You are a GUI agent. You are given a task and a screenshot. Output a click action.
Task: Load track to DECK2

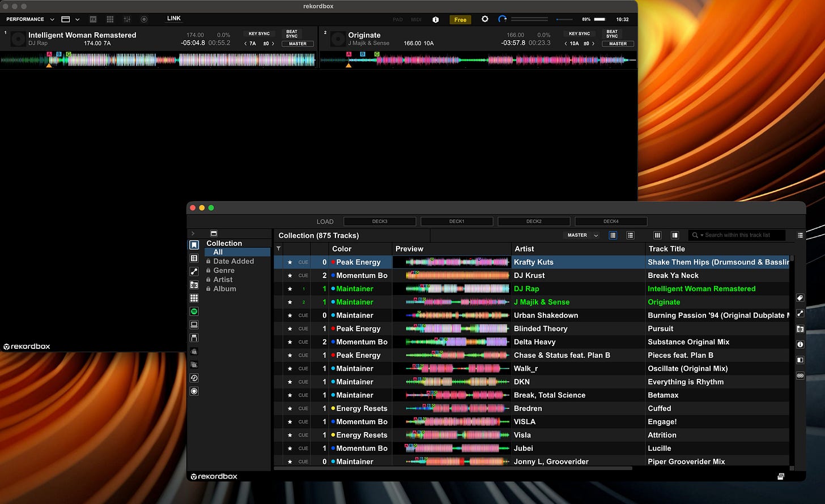click(x=534, y=221)
